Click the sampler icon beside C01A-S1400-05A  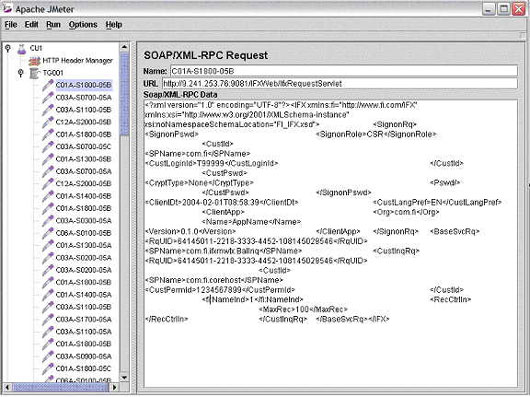pyautogui.click(x=48, y=295)
